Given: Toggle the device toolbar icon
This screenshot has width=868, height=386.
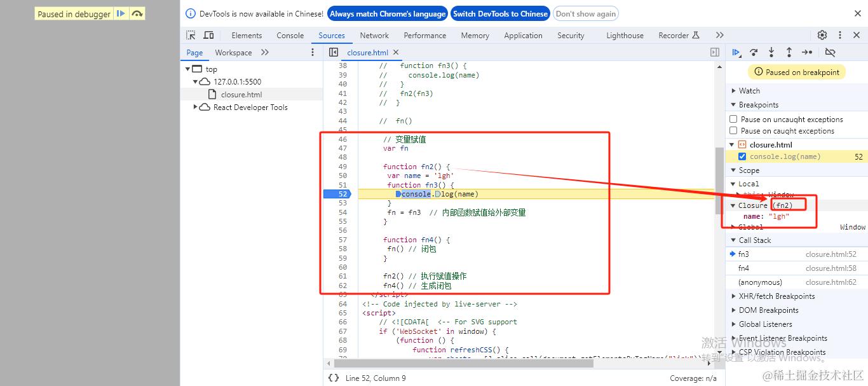Looking at the screenshot, I should tap(208, 36).
